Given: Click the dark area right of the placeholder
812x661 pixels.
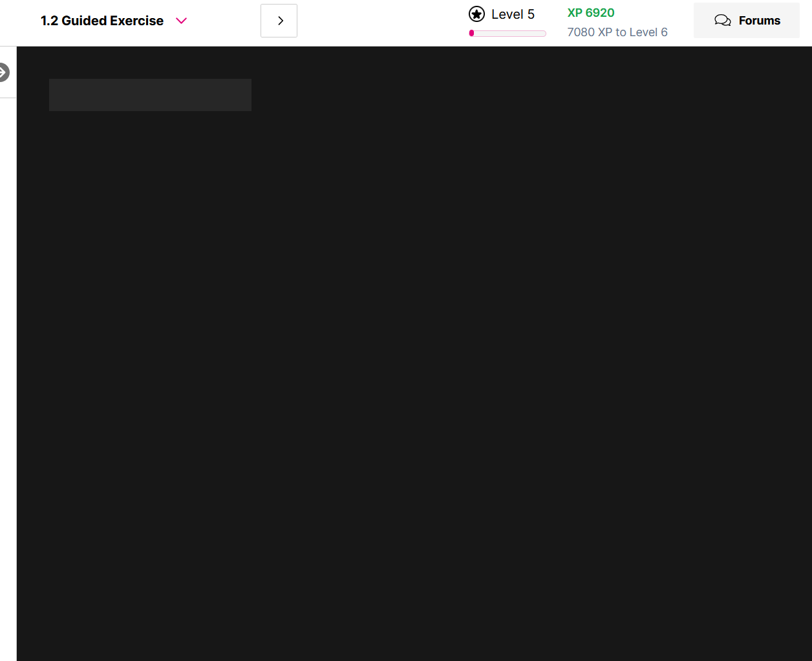Looking at the screenshot, I should pyautogui.click(x=517, y=95).
